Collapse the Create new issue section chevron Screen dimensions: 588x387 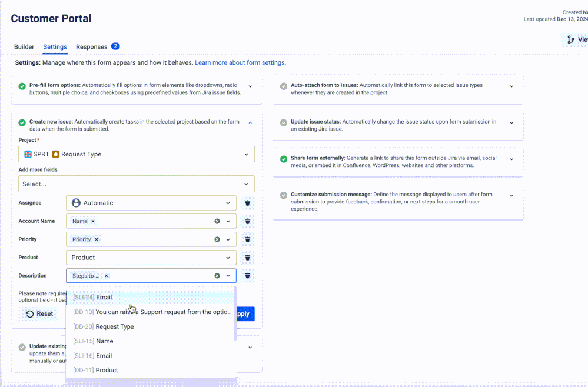(250, 122)
